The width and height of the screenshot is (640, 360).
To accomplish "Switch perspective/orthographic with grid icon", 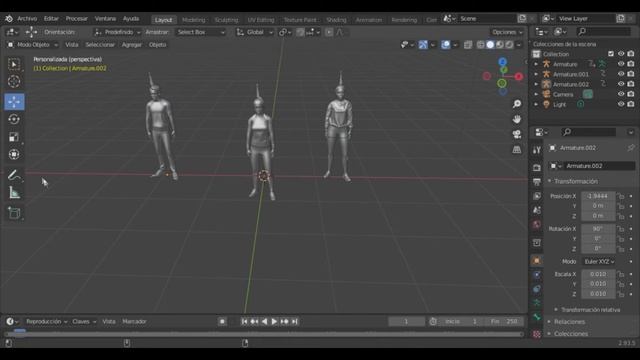I will point(517,149).
